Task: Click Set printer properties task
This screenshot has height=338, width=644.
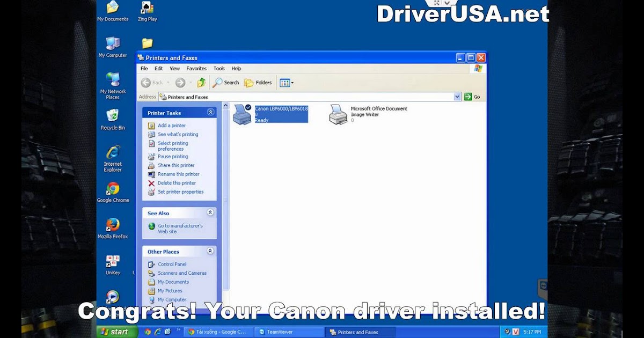Action: point(181,192)
